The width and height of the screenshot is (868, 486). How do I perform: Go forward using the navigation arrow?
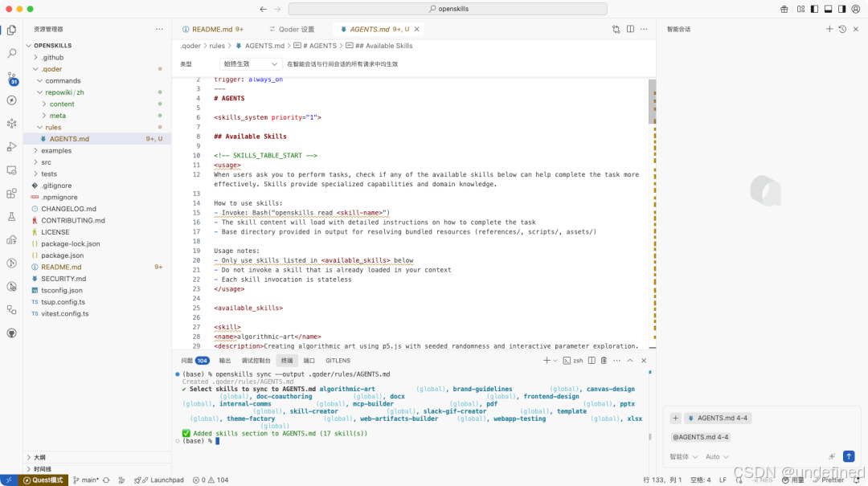pyautogui.click(x=277, y=9)
